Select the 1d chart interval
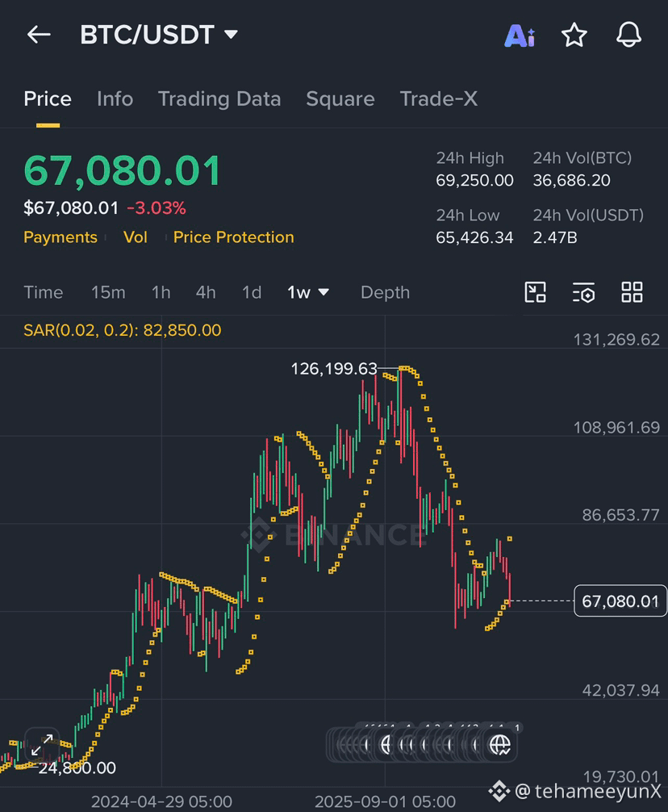Screen dimensions: 668x812 pyautogui.click(x=252, y=292)
